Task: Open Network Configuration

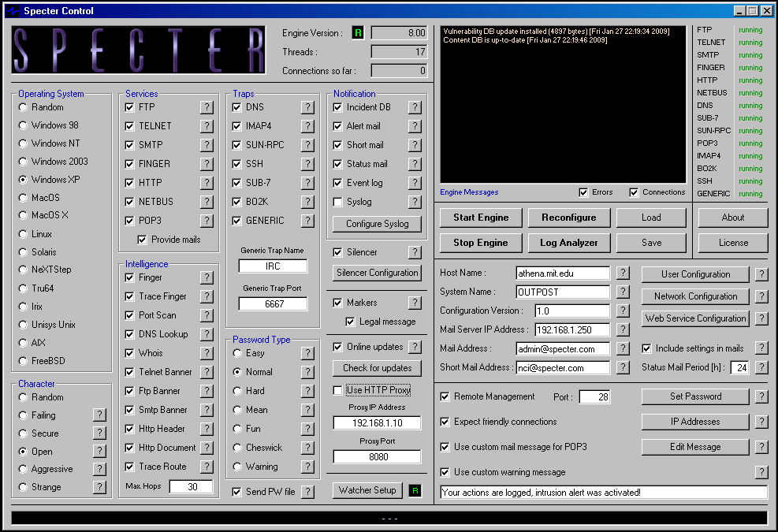Action: (695, 296)
